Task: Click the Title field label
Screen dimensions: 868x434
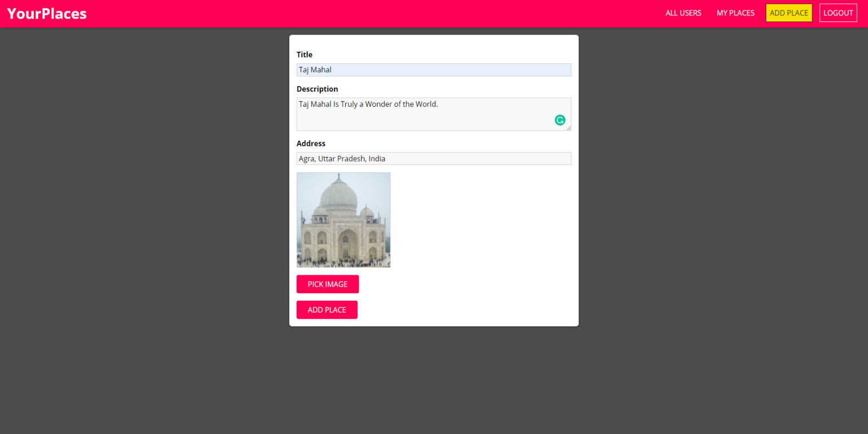Action: click(x=305, y=55)
